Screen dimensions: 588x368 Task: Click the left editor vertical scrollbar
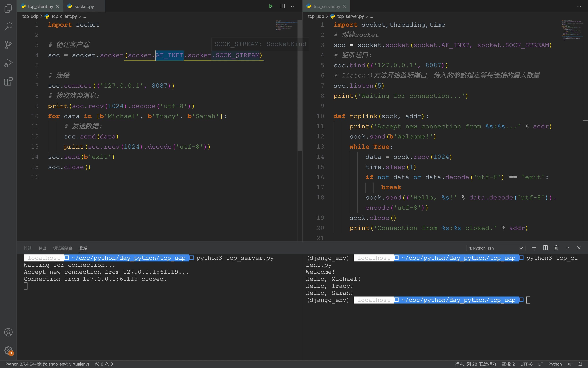[300, 85]
